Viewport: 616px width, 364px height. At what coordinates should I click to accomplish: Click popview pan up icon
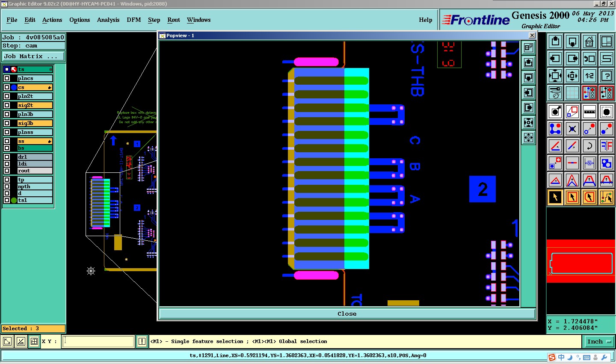[529, 62]
